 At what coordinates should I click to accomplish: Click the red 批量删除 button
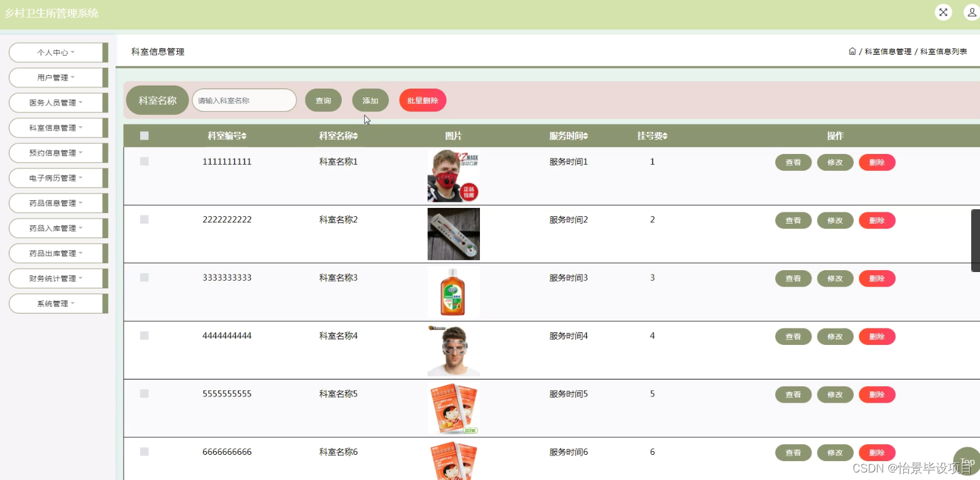[x=422, y=100]
